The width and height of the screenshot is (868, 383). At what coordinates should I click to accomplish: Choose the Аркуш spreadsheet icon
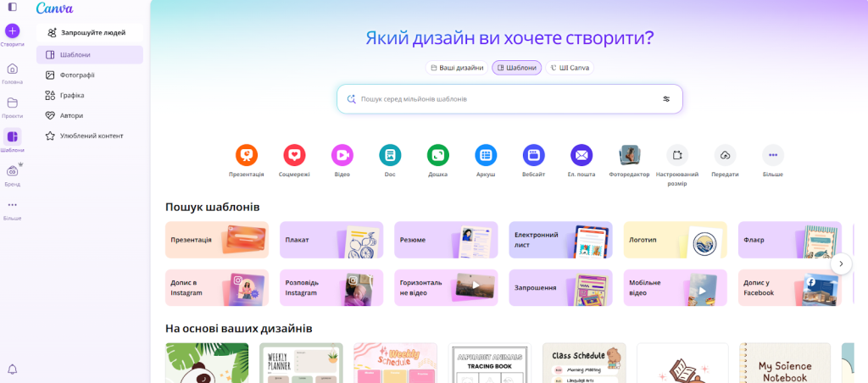(486, 155)
